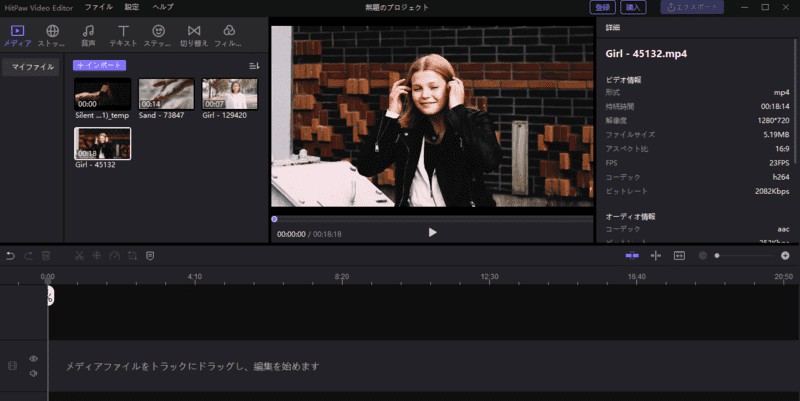Open the File (ファイル) menu
This screenshot has height=401, width=800.
[99, 7]
